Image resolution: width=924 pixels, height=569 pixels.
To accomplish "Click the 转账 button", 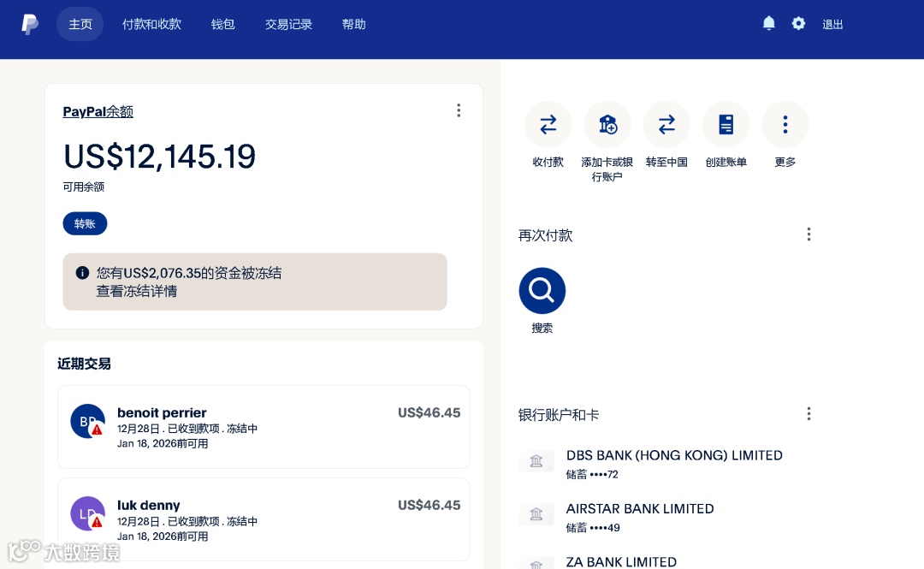I will [x=85, y=223].
